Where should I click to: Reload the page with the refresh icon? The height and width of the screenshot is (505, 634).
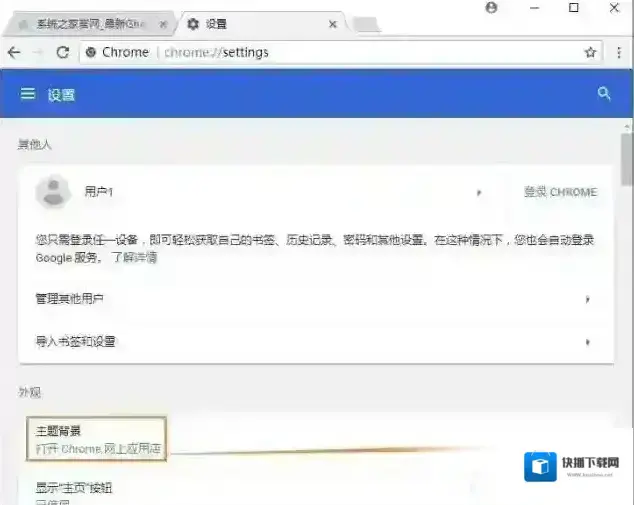63,52
